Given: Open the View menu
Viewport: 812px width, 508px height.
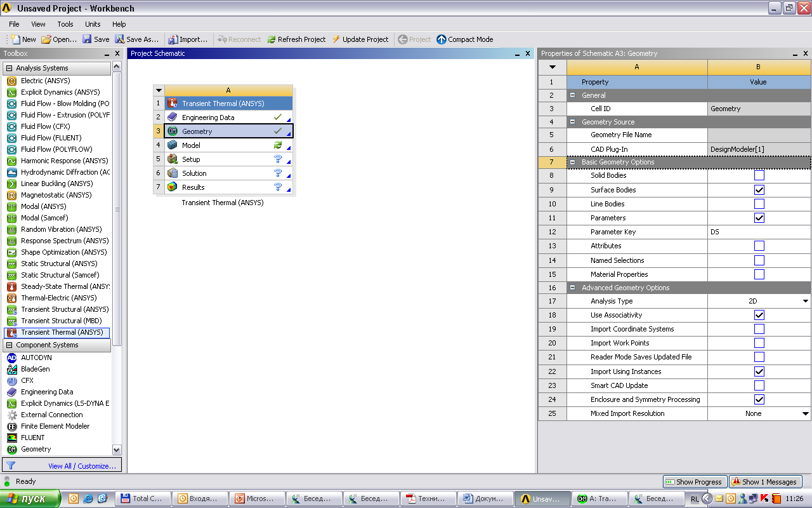Looking at the screenshot, I should [38, 24].
